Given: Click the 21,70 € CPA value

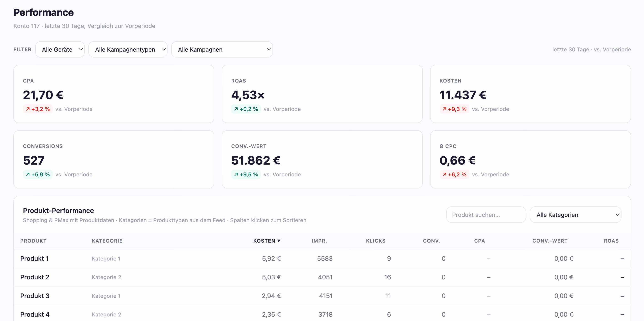Looking at the screenshot, I should 43,95.
